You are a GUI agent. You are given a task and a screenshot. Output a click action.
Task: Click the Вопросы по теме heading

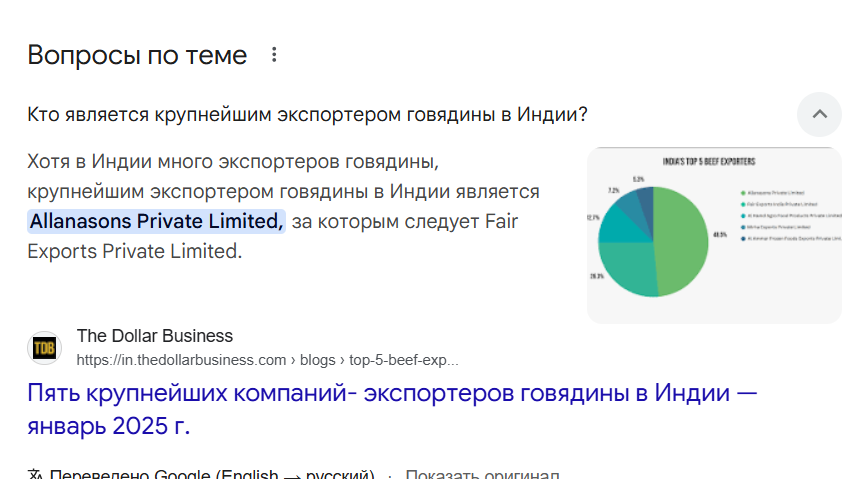(x=137, y=55)
